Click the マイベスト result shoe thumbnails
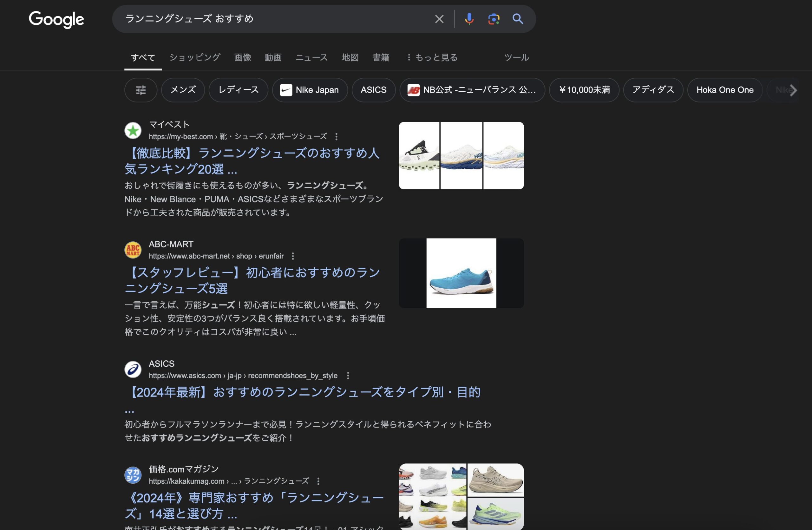Screen dimensions: 812x530 pos(461,155)
